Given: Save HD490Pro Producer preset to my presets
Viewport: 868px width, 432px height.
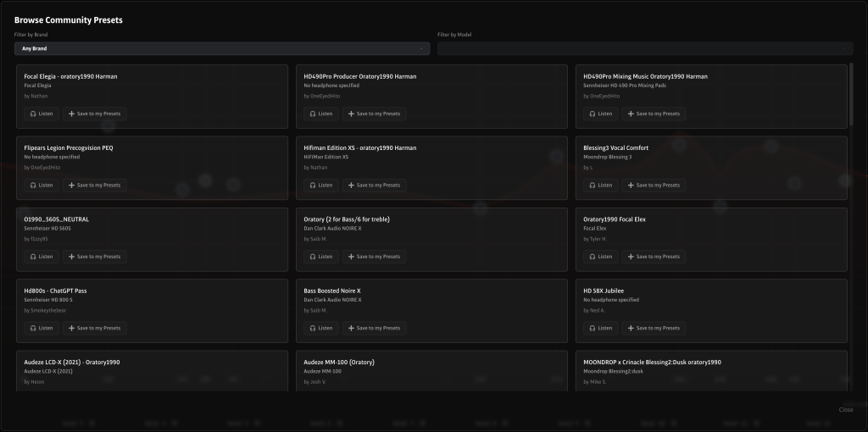Looking at the screenshot, I should click(x=374, y=114).
